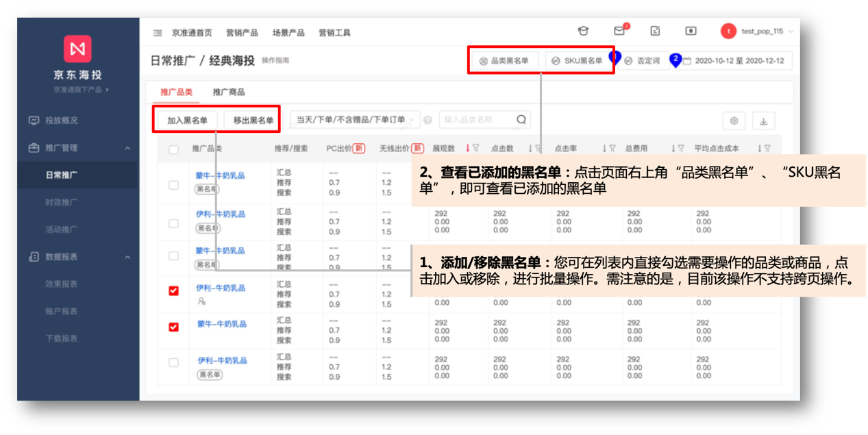Viewport: 868px width, 435px height.
Task: Toggle the select-all checkbox in table header
Action: point(174,149)
